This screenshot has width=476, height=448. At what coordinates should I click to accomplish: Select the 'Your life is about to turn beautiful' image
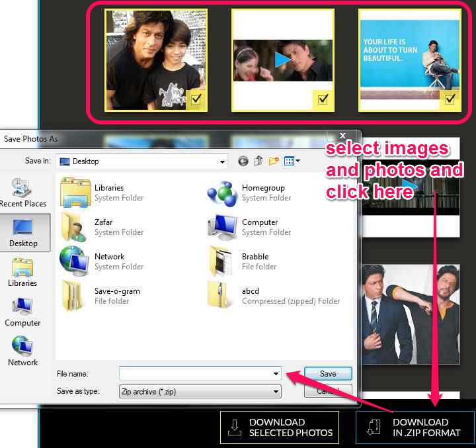coord(409,60)
